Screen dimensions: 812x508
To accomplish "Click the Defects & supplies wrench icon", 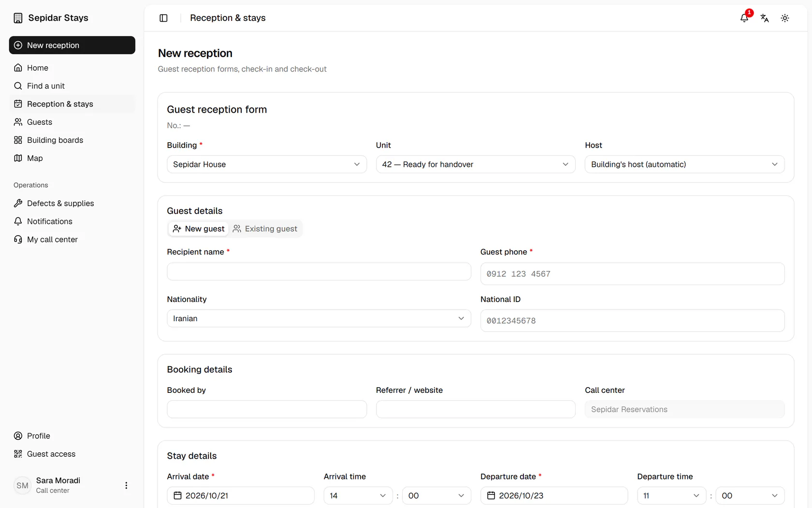I will pyautogui.click(x=18, y=203).
